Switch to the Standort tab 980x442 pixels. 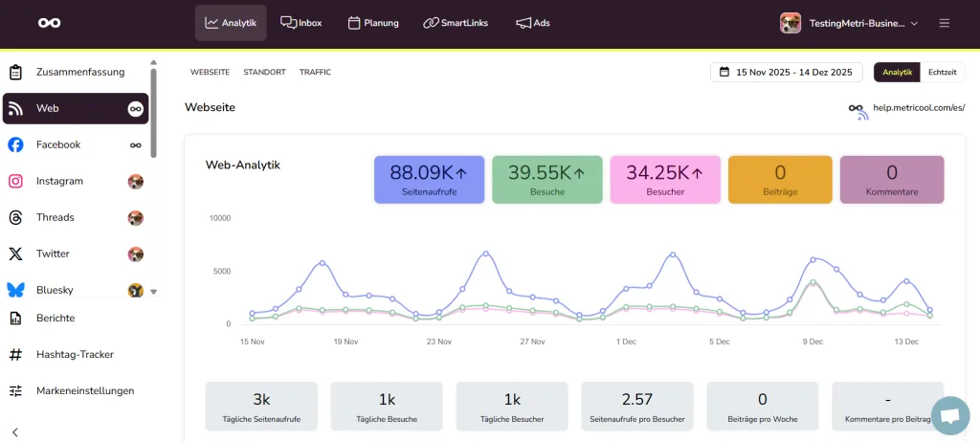pyautogui.click(x=264, y=73)
